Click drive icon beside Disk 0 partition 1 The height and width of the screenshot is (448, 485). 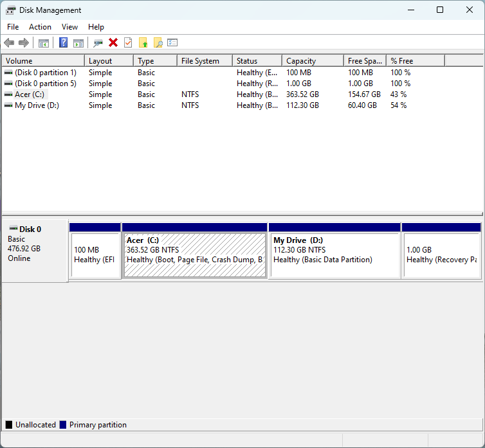8,73
